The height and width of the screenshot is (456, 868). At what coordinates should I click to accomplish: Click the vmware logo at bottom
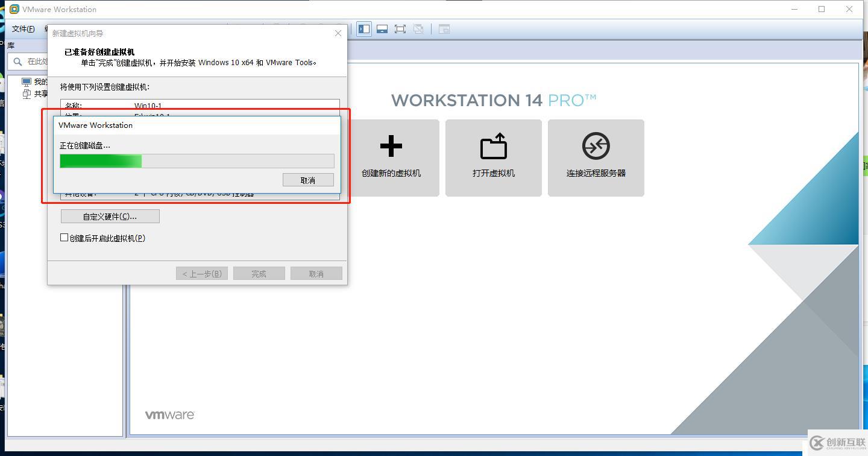[169, 414]
